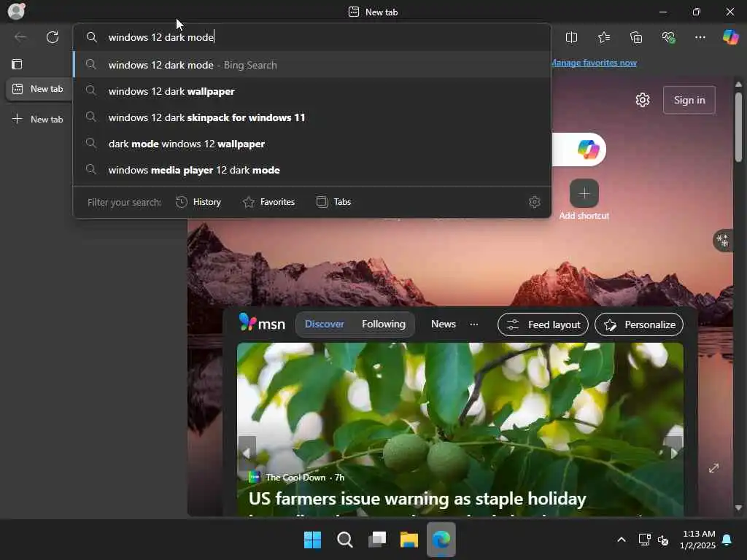Click the Copilot icon in search box
This screenshot has width=747, height=560.
coord(588,149)
